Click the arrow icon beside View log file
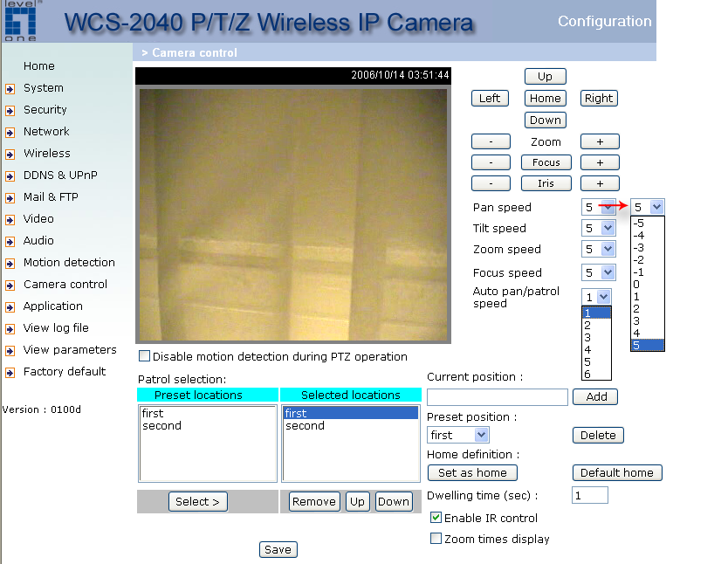This screenshot has width=728, height=564. (x=10, y=328)
